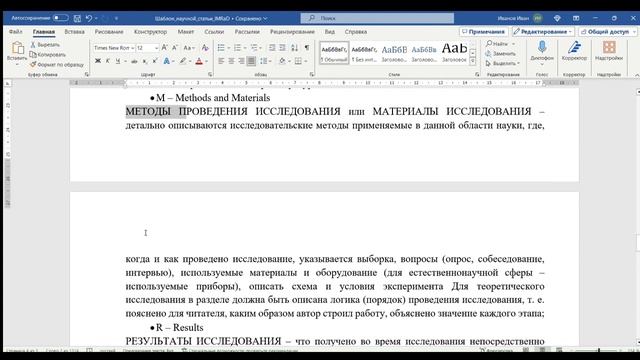Click Общий доступ share button
This screenshot has width=640, height=360.
pyautogui.click(x=608, y=31)
